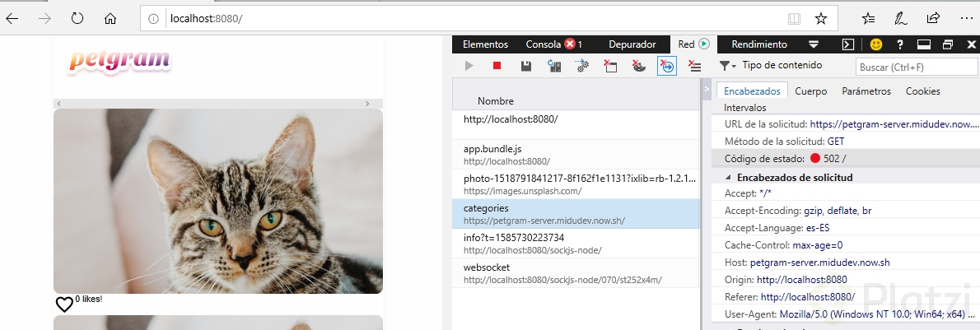The height and width of the screenshot is (330, 980).
Task: Click the Nombre column header
Action: (496, 101)
